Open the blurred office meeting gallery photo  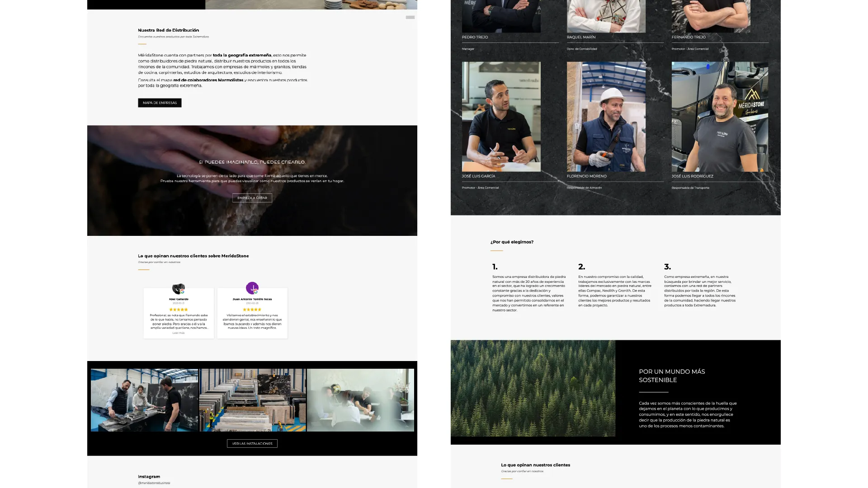[x=360, y=400]
